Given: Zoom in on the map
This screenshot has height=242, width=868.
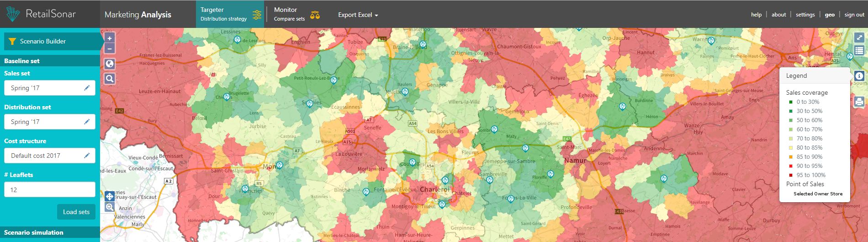Looking at the screenshot, I should (110, 38).
